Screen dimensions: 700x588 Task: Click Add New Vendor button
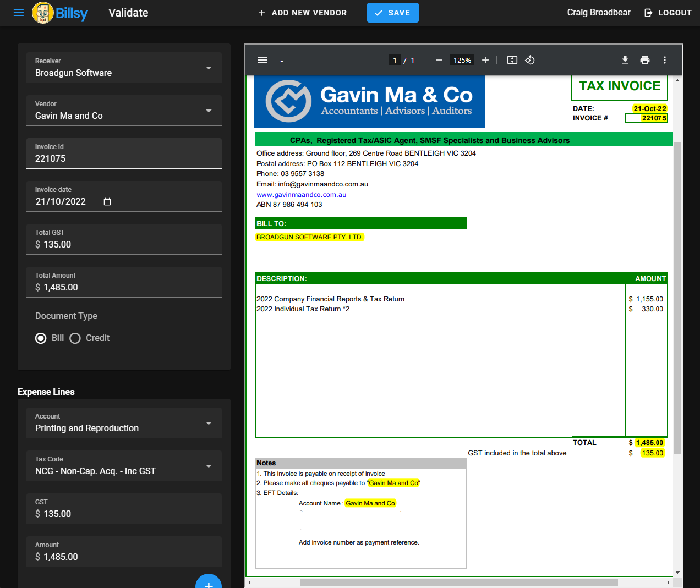point(303,13)
